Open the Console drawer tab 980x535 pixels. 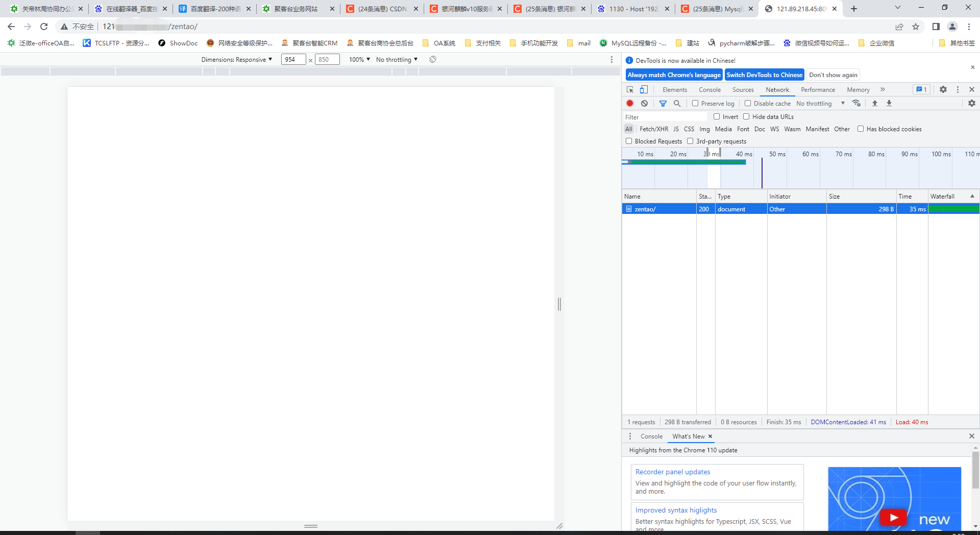[651, 436]
